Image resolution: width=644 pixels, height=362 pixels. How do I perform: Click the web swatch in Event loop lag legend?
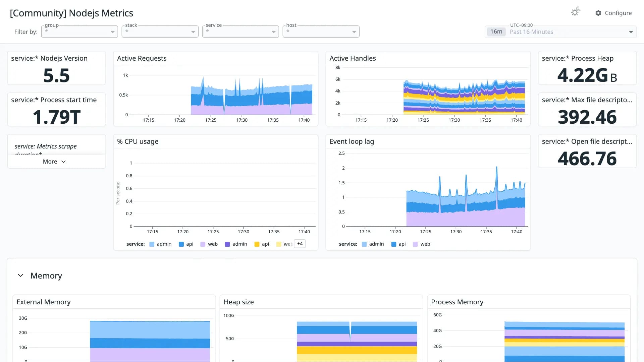click(415, 244)
